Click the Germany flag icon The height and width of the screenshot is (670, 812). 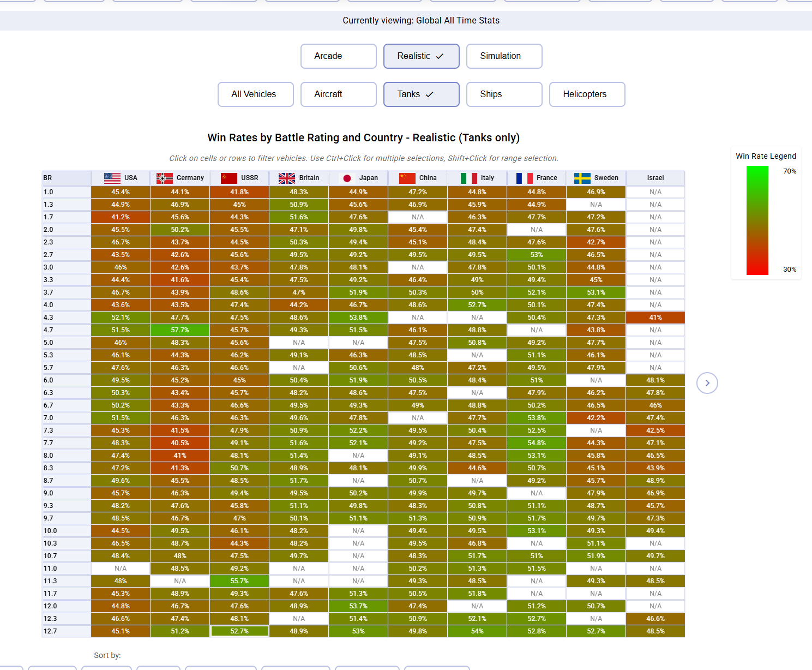(165, 178)
